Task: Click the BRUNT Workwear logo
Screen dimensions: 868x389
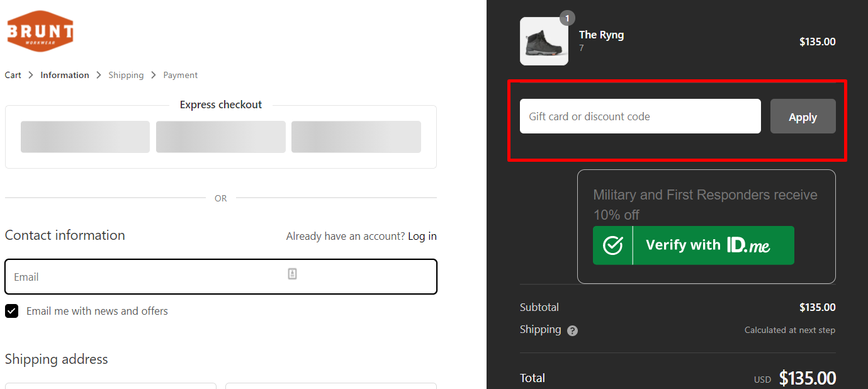Action: [40, 31]
